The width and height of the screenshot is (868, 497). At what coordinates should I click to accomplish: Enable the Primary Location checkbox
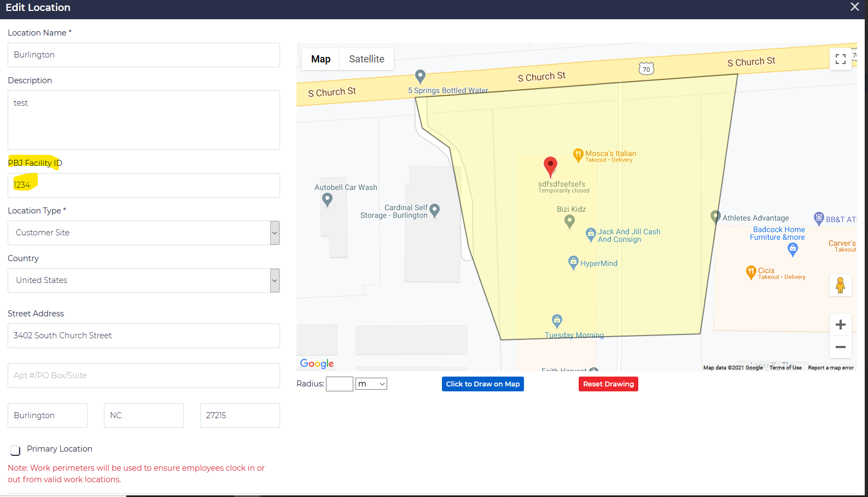[x=15, y=450]
